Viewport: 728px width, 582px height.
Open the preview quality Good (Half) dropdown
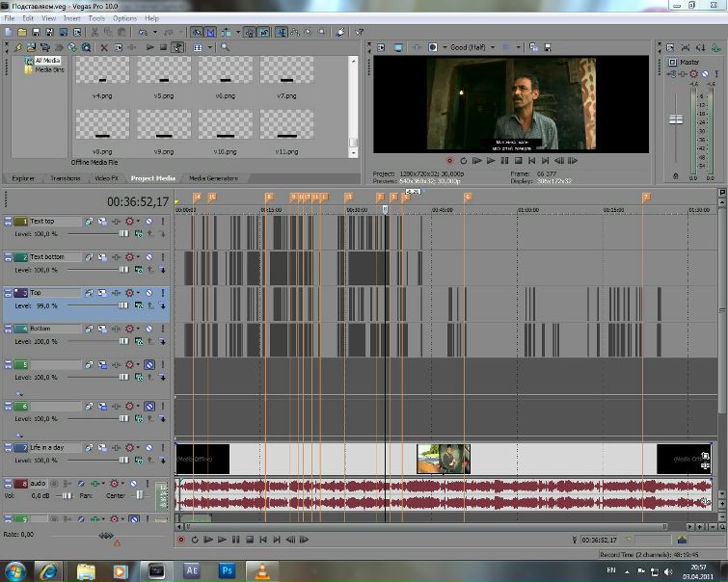click(x=493, y=47)
